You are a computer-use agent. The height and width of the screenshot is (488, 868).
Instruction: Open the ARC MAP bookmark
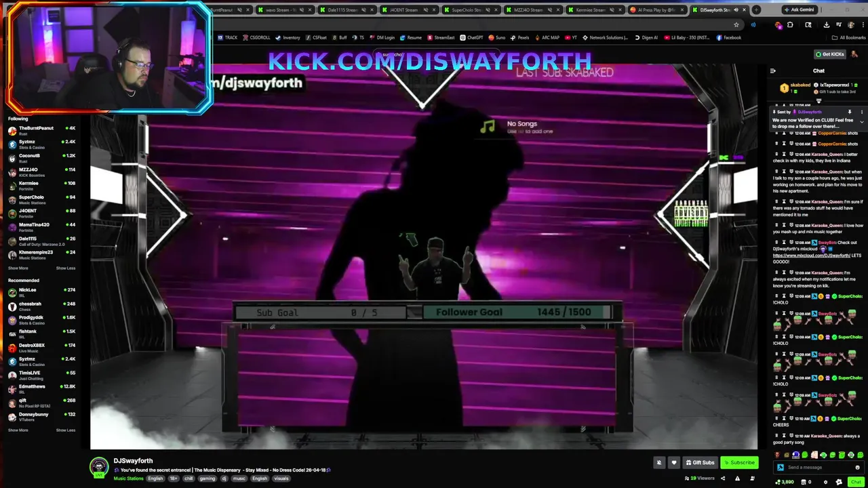coord(547,37)
